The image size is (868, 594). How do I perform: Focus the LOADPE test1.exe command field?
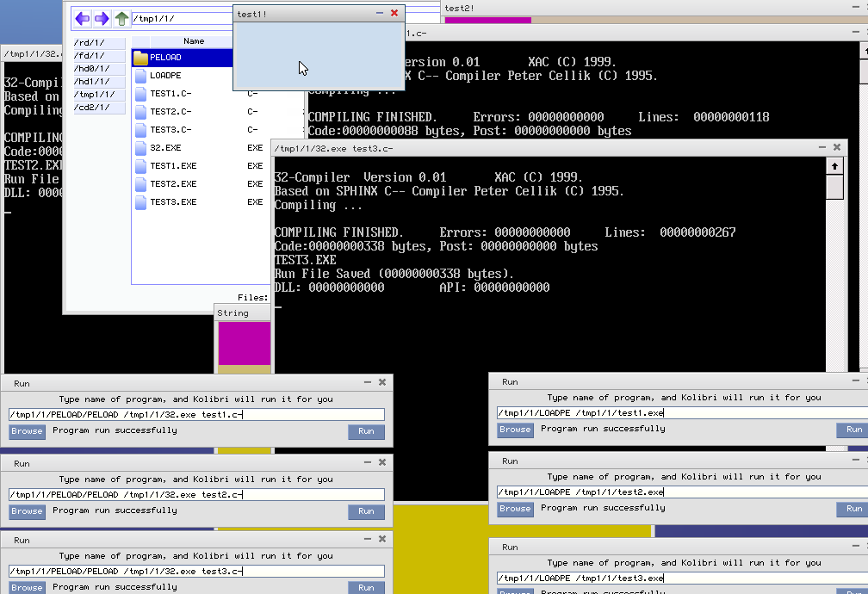pos(672,412)
